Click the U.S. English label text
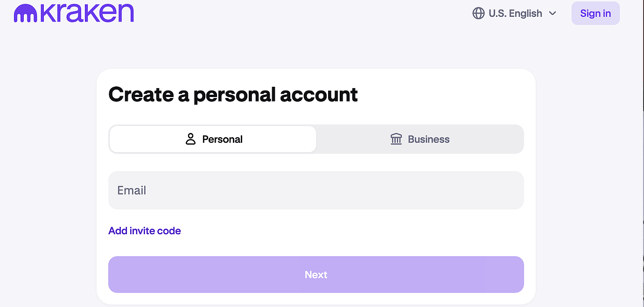 [515, 13]
